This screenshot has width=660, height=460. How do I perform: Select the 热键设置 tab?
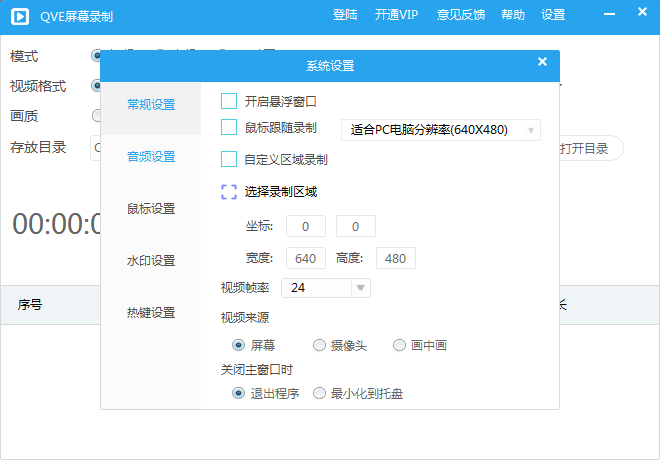tap(151, 313)
